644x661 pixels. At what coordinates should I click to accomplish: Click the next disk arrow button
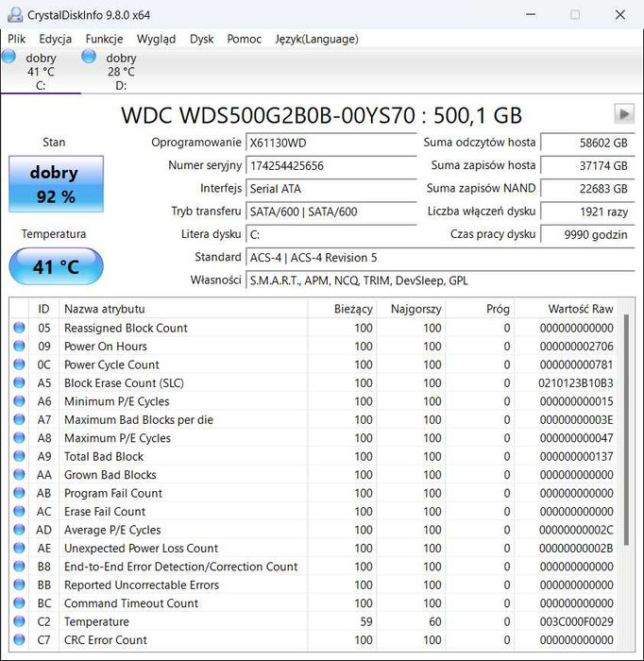[624, 114]
